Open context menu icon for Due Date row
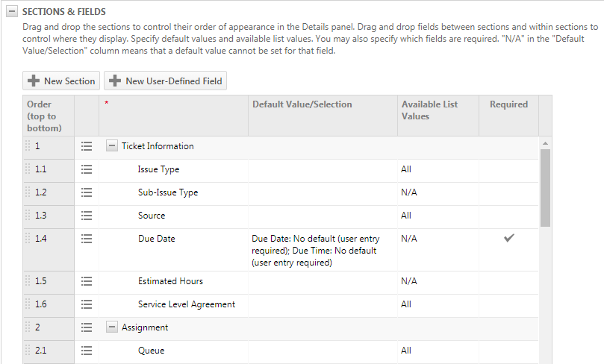The image size is (604, 364). point(86,239)
